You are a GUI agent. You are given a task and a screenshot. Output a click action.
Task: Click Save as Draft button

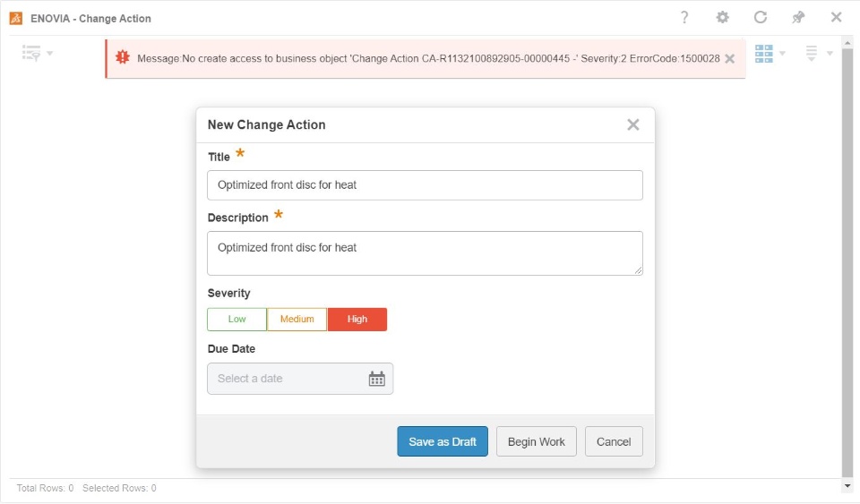click(x=443, y=441)
